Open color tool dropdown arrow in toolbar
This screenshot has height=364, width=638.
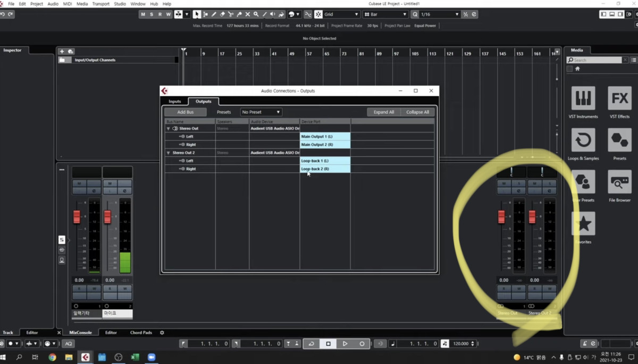coord(298,14)
